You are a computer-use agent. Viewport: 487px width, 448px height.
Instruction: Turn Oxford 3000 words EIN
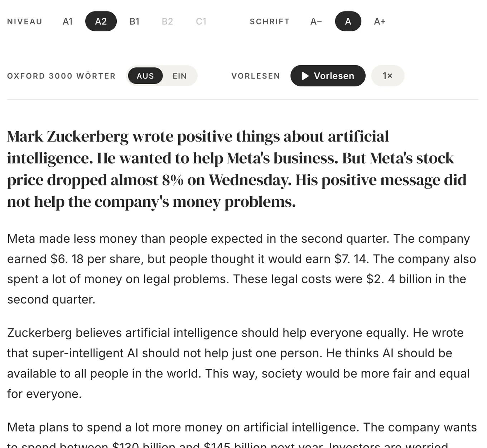[180, 76]
